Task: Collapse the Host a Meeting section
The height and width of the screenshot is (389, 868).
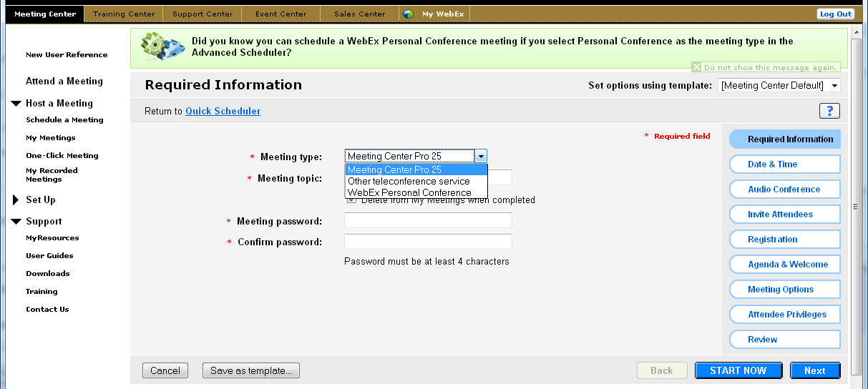Action: point(16,104)
